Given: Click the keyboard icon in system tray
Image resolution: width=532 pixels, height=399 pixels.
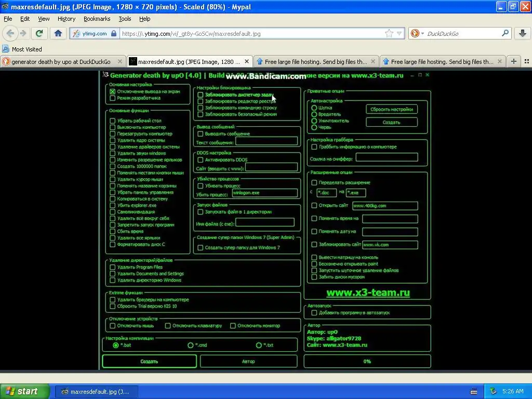Looking at the screenshot, I should click(474, 392).
